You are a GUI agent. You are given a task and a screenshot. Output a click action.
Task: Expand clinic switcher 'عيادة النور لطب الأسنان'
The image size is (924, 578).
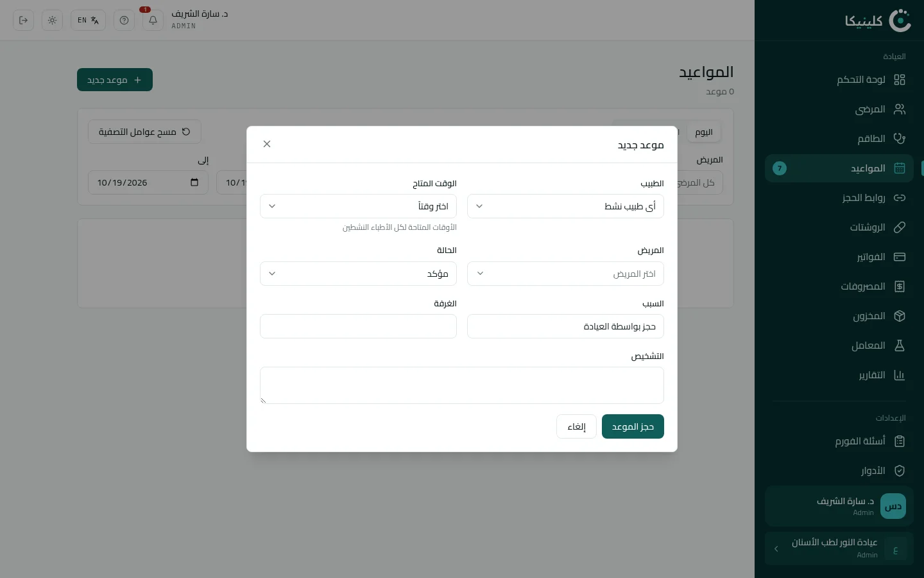pyautogui.click(x=839, y=548)
